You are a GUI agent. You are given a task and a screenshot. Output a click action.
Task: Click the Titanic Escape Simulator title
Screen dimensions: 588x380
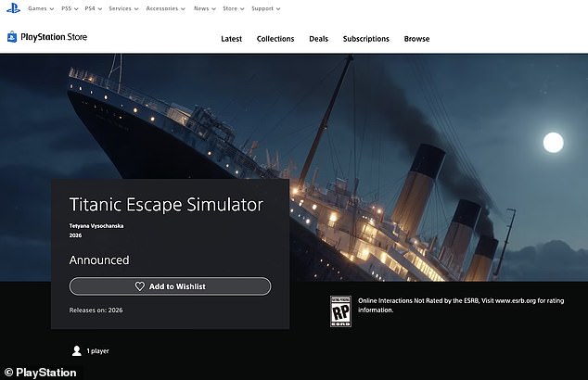[x=167, y=205]
